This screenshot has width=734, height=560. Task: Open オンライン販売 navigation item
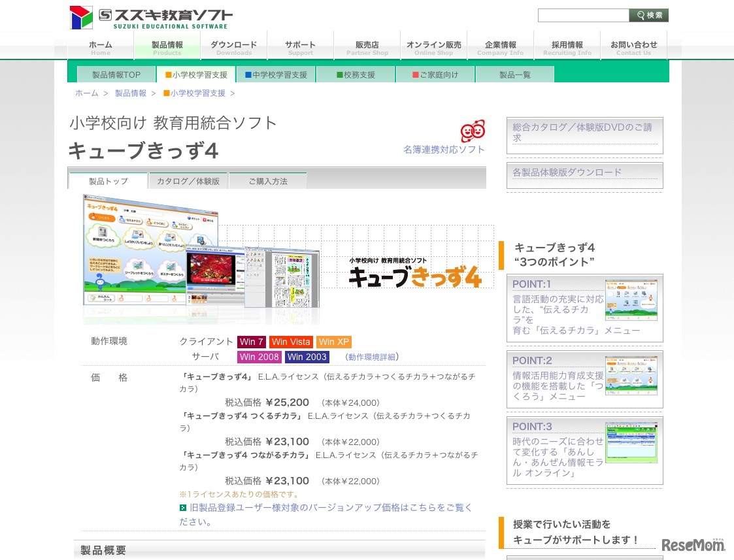[433, 47]
